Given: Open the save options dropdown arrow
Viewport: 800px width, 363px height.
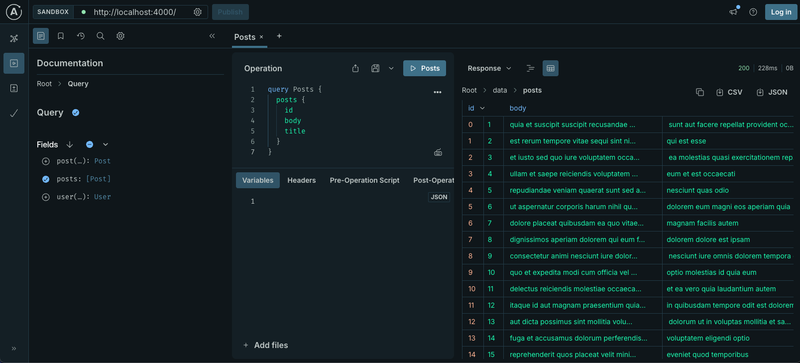Looking at the screenshot, I should (x=391, y=68).
